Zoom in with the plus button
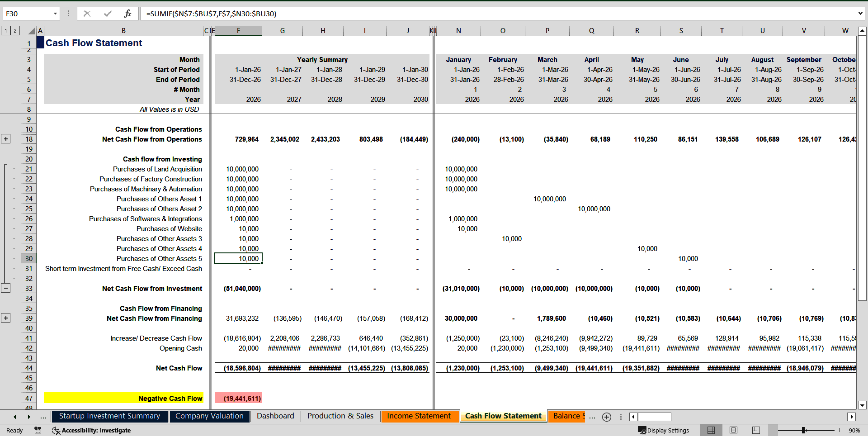 coord(839,430)
